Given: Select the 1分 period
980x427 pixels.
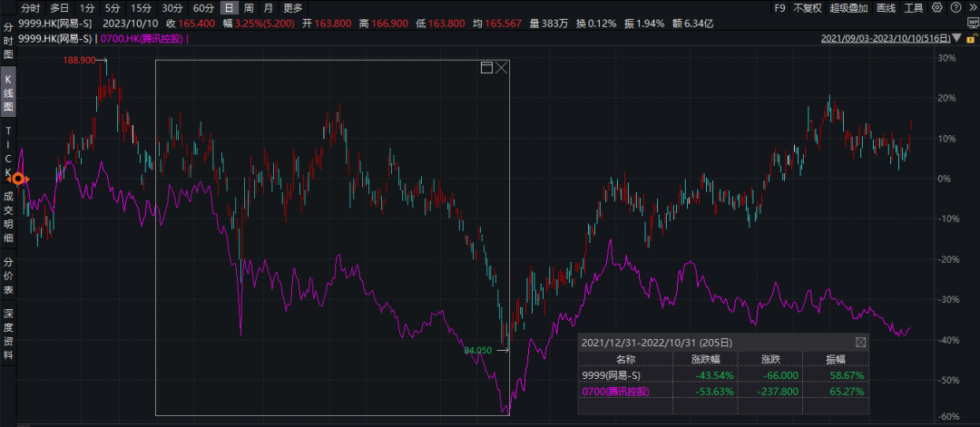Looking at the screenshot, I should 86,8.
